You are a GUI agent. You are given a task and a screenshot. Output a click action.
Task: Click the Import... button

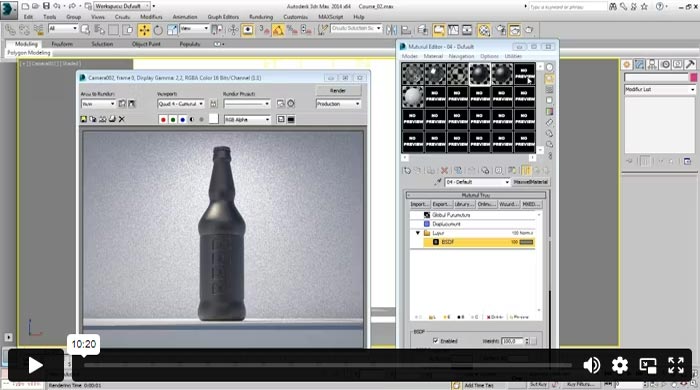point(420,204)
